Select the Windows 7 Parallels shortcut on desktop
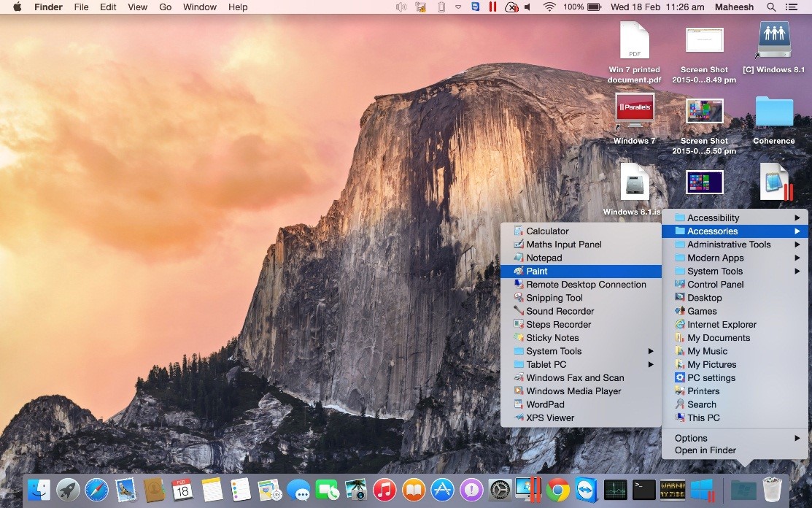The image size is (812, 508). click(x=635, y=118)
